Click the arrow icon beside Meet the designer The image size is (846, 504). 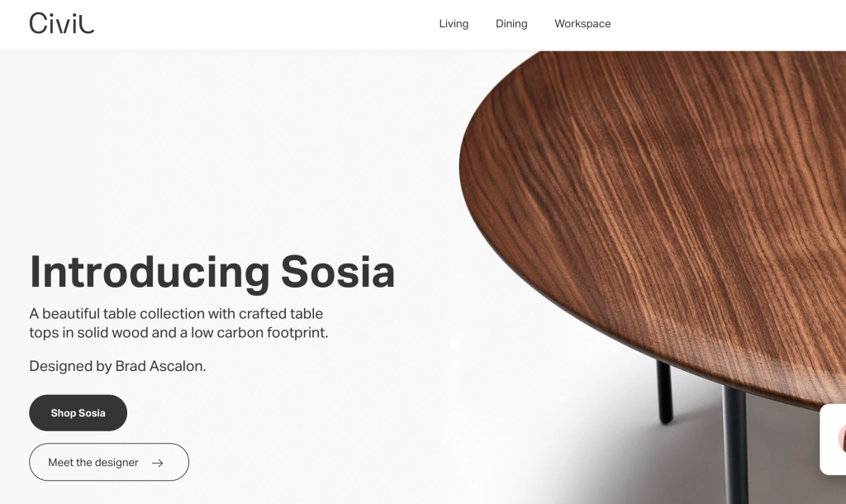click(x=158, y=463)
